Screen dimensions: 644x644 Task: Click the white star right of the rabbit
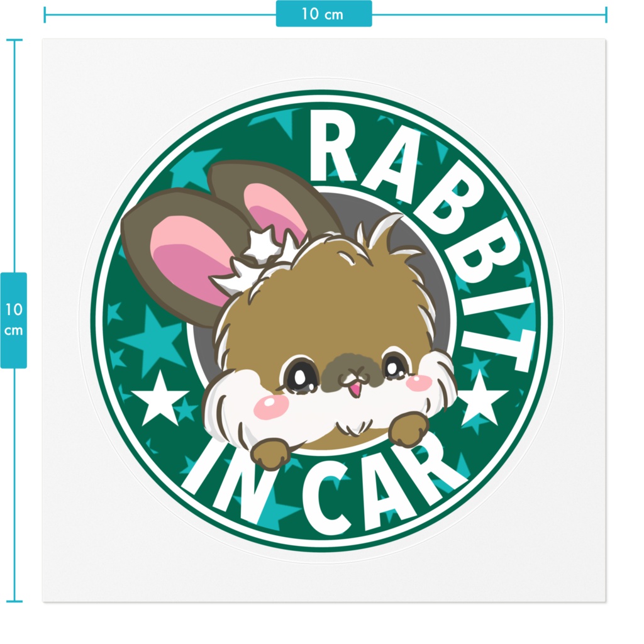coord(479,398)
